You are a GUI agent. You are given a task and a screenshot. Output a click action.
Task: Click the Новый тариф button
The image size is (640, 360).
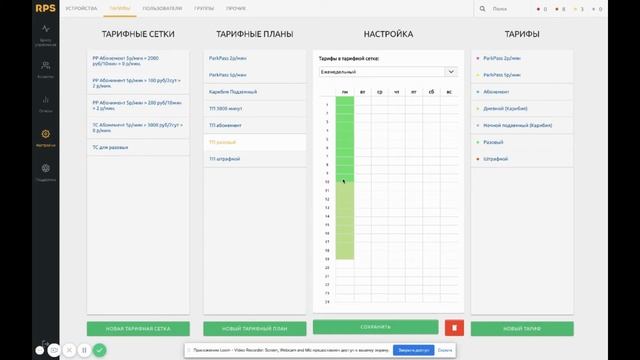[x=522, y=329]
